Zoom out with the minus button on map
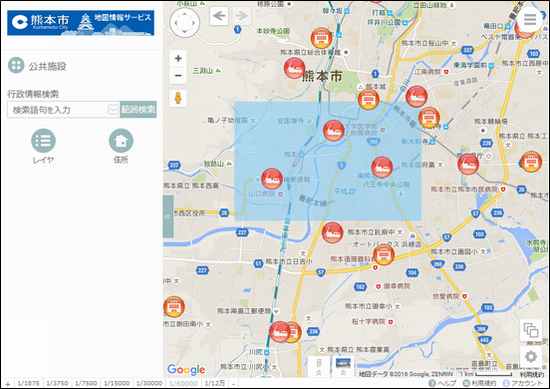550x389 pixels. click(x=178, y=75)
